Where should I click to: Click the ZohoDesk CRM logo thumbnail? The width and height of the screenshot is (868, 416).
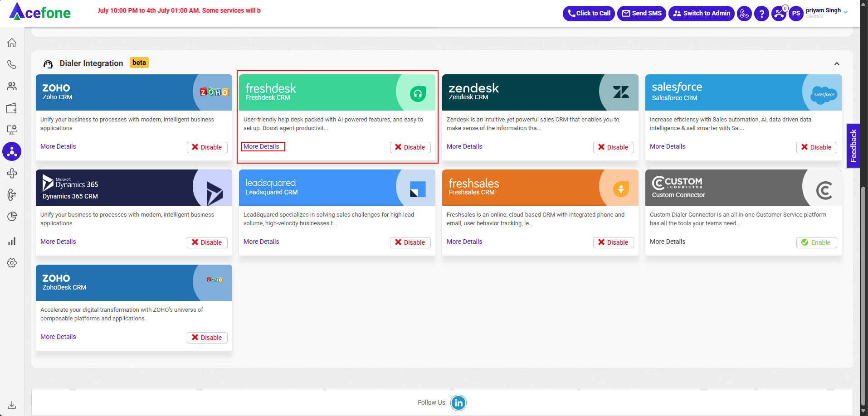point(215,280)
